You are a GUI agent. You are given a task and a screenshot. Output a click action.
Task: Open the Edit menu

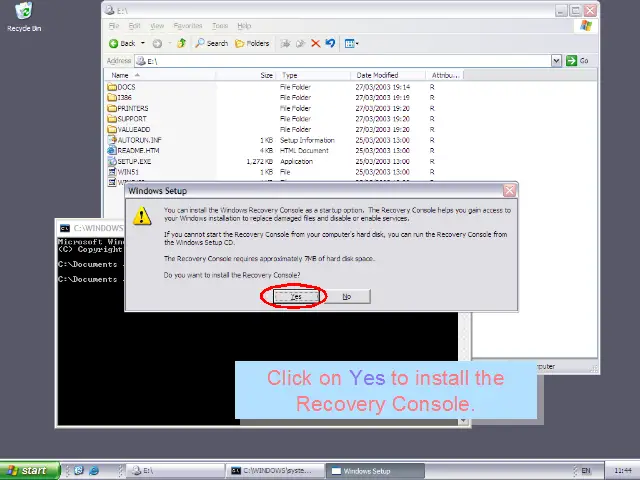click(134, 26)
